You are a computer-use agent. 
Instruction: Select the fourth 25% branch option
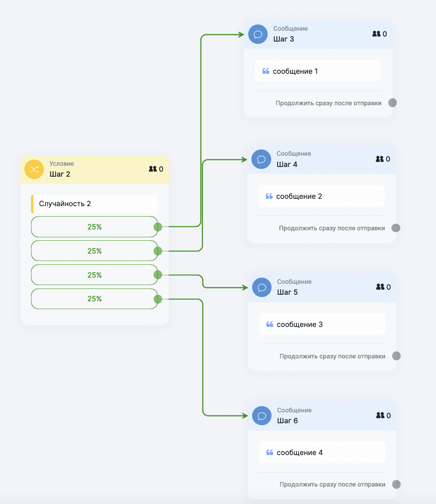tap(94, 299)
